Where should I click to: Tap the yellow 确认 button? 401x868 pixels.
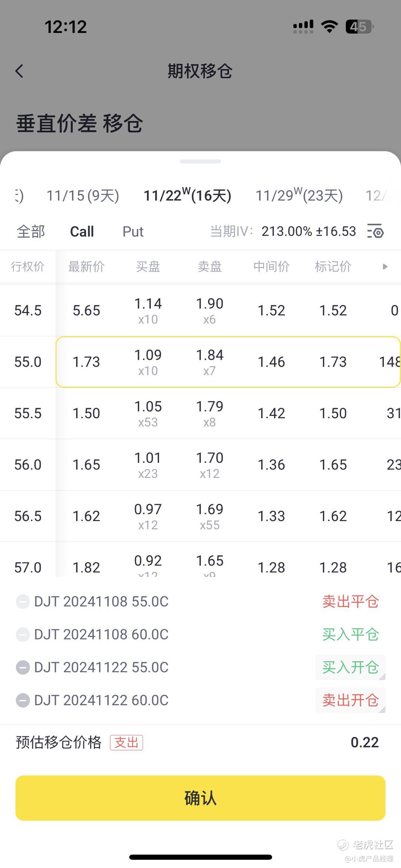click(200, 798)
